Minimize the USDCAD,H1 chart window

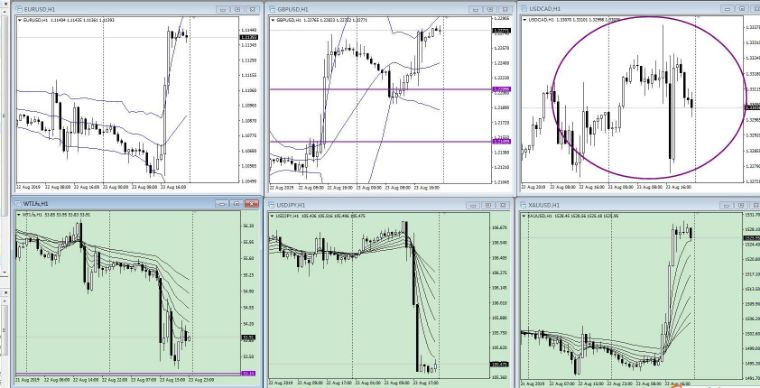coord(727,9)
